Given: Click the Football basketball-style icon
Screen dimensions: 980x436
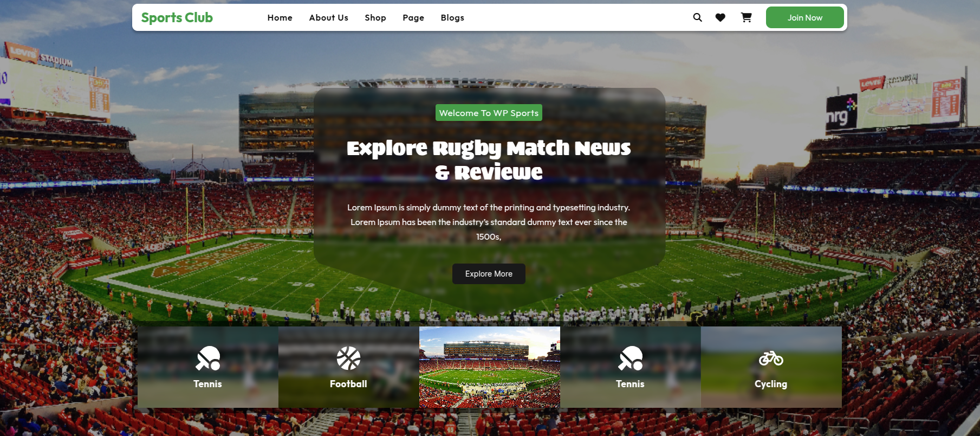Looking at the screenshot, I should pos(348,358).
